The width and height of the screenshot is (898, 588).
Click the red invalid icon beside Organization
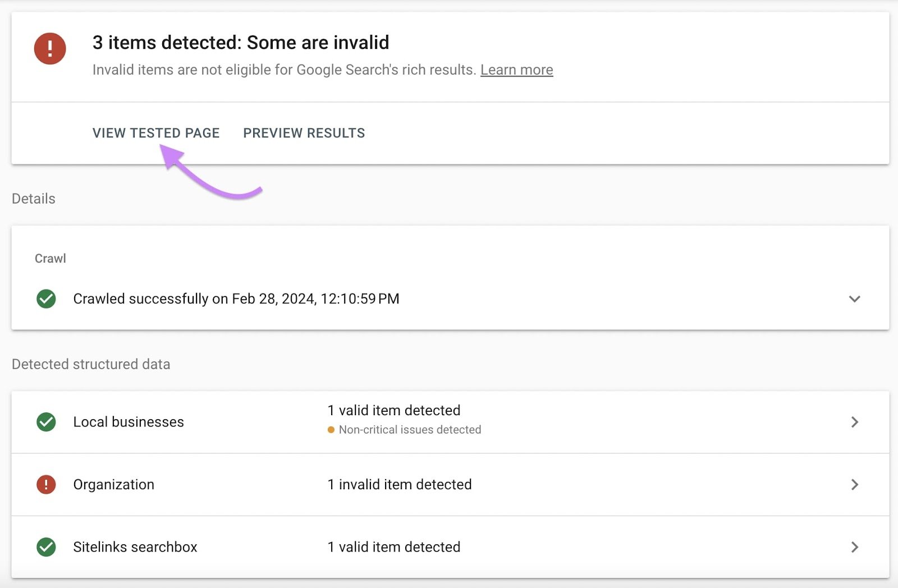point(45,484)
